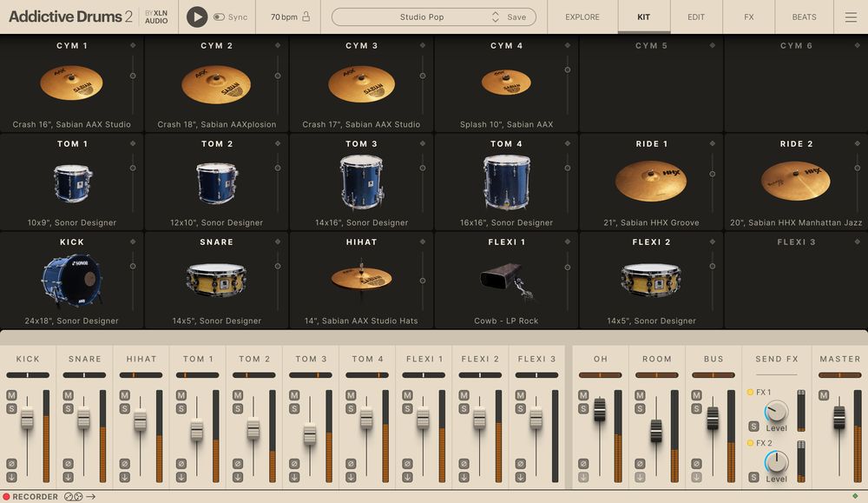Expand the FX 1 send options with its S button
The image size is (868, 503).
753,427
